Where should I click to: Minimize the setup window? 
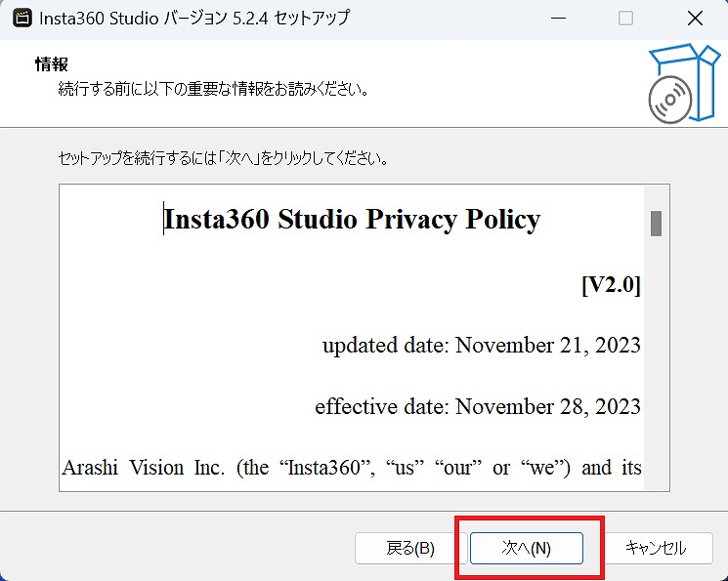pos(558,19)
